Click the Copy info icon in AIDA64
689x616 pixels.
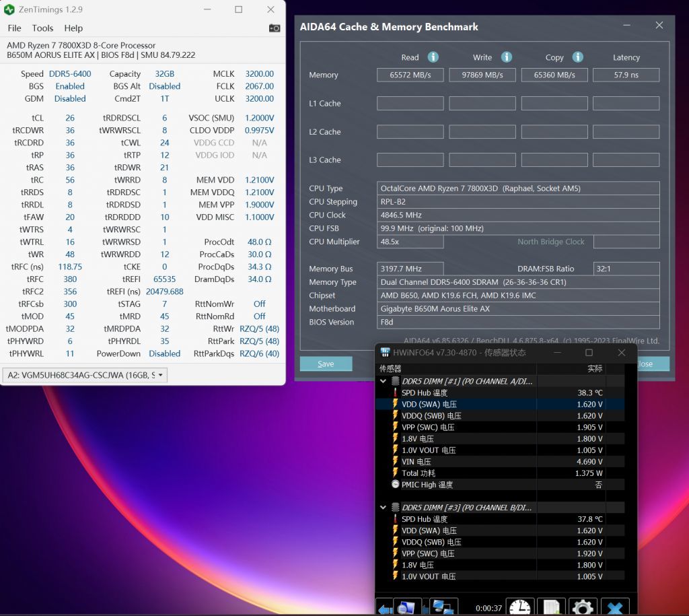(x=577, y=57)
